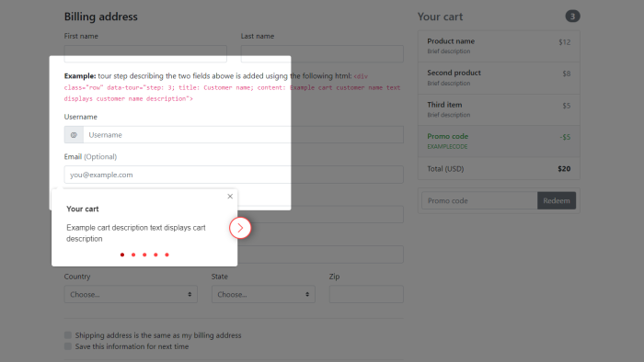Select the fifth tour step dot
The height and width of the screenshot is (362, 644).
(x=167, y=255)
